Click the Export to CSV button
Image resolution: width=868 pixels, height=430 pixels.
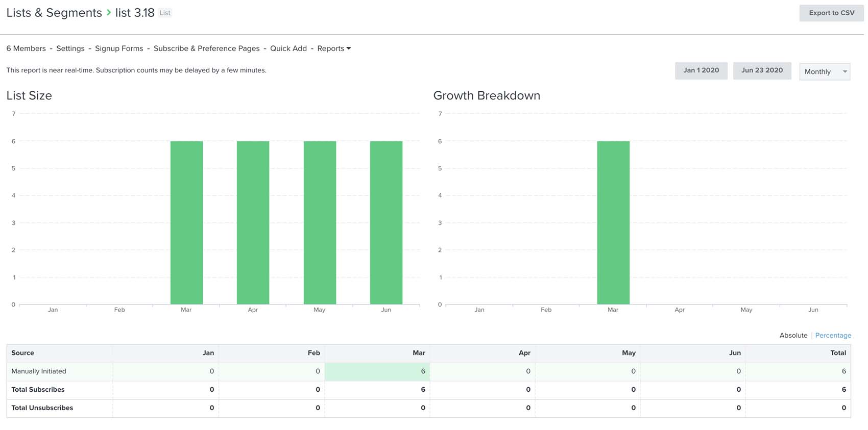click(x=831, y=13)
